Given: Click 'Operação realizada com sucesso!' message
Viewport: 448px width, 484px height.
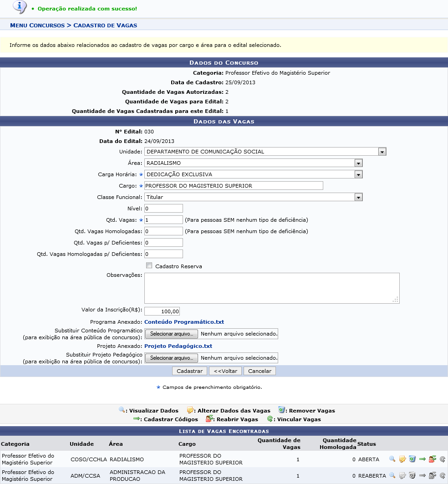Looking at the screenshot, I should (87, 9).
